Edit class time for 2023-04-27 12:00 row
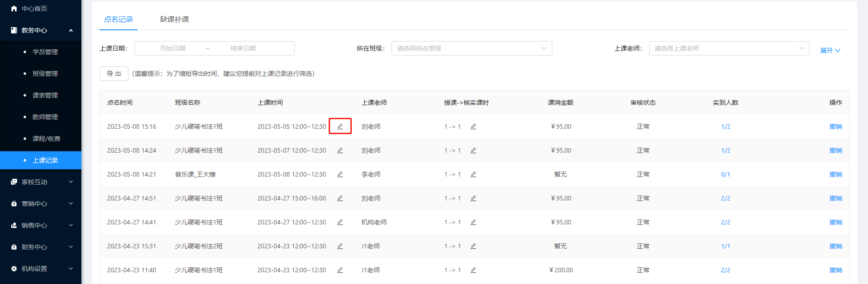This screenshot has width=868, height=284. tap(340, 222)
